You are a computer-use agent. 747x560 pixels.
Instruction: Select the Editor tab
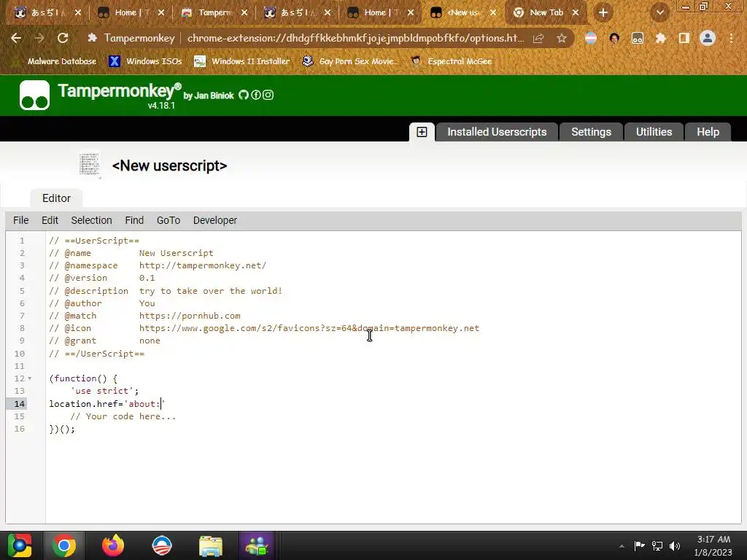coord(56,198)
